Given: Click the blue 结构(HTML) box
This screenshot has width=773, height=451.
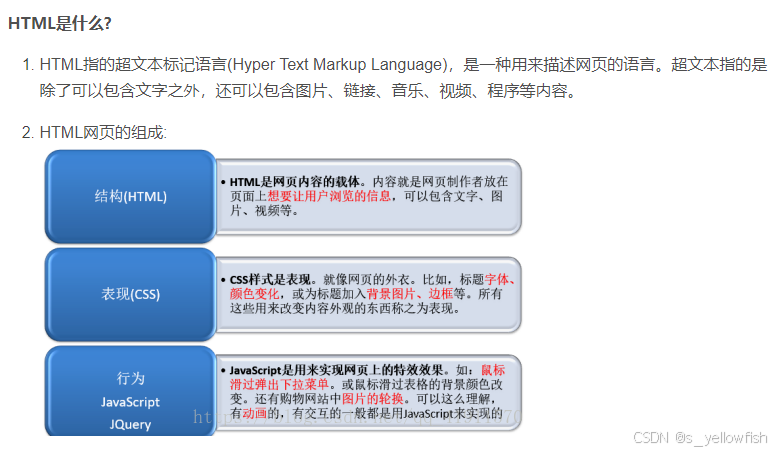Looking at the screenshot, I should [x=131, y=196].
